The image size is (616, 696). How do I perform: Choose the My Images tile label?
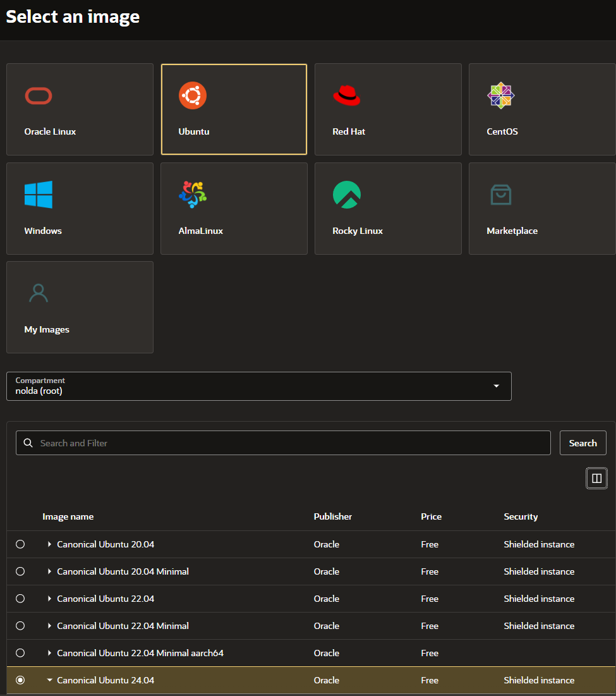pos(47,329)
